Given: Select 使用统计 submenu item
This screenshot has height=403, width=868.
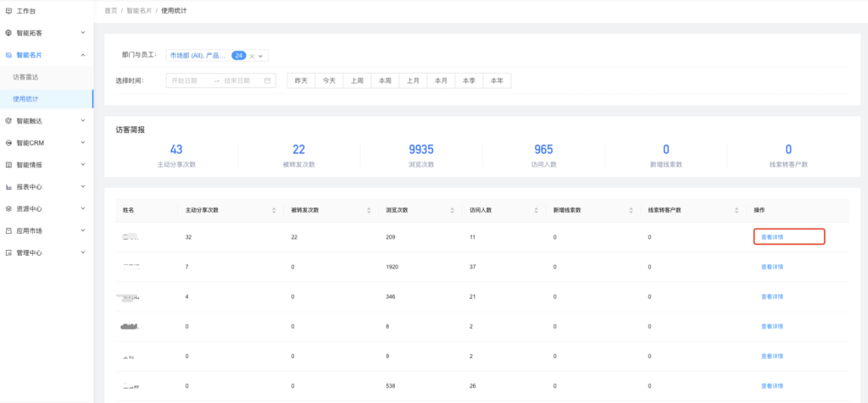Looking at the screenshot, I should (x=25, y=99).
